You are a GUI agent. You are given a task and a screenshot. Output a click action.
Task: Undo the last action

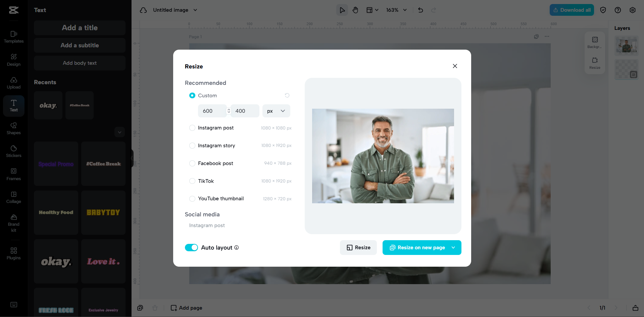420,10
